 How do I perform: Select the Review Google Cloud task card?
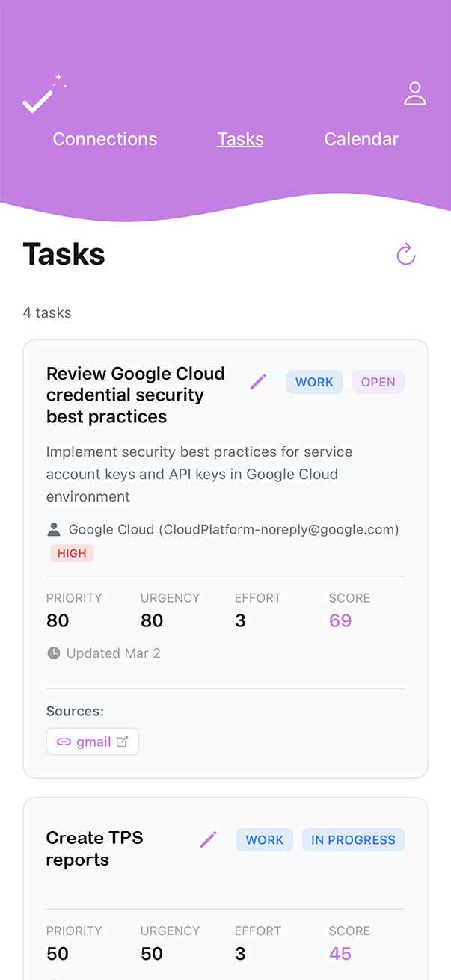click(x=135, y=395)
